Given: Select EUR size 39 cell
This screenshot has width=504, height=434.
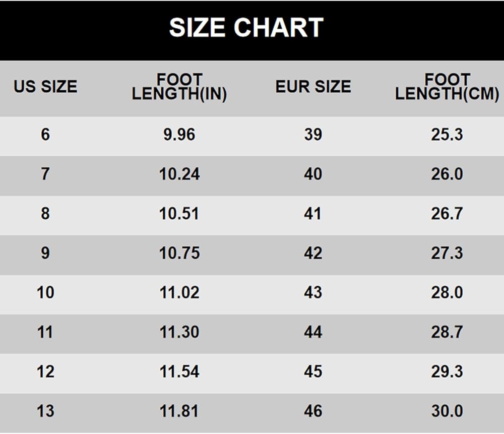Looking at the screenshot, I should click(313, 135).
